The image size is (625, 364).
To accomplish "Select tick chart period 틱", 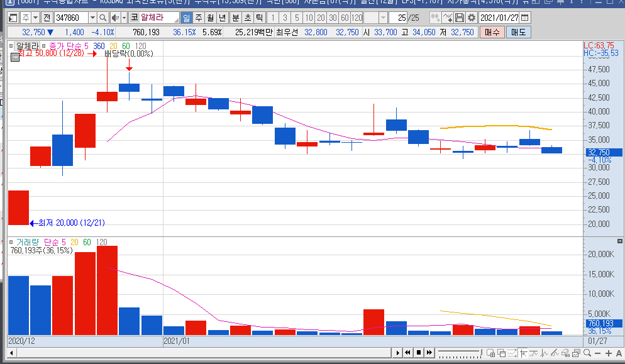I will [x=260, y=18].
